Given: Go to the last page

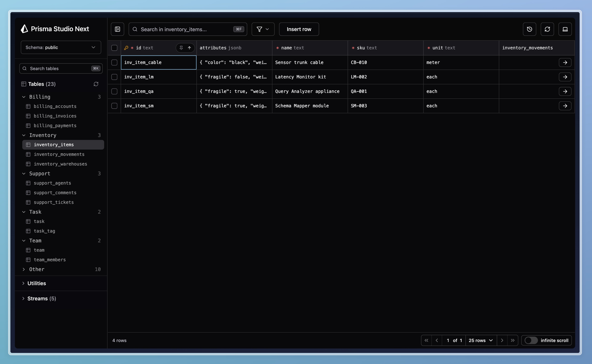Looking at the screenshot, I should tap(513, 340).
